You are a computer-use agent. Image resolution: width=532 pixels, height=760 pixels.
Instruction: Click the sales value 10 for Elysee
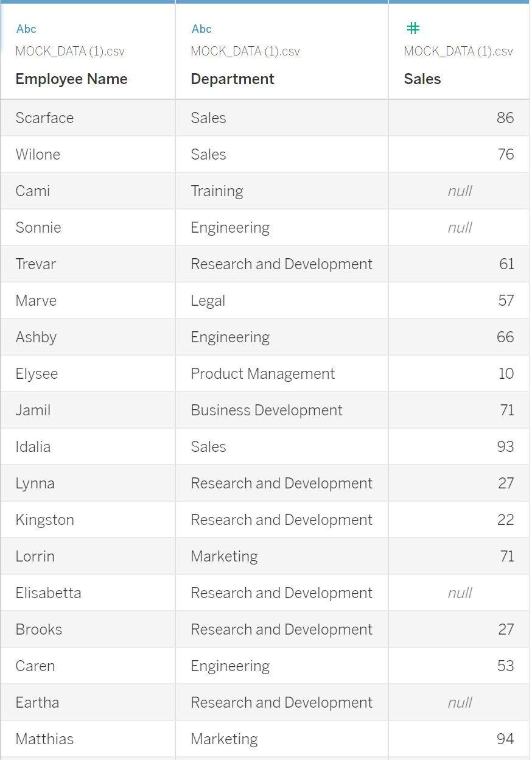506,373
